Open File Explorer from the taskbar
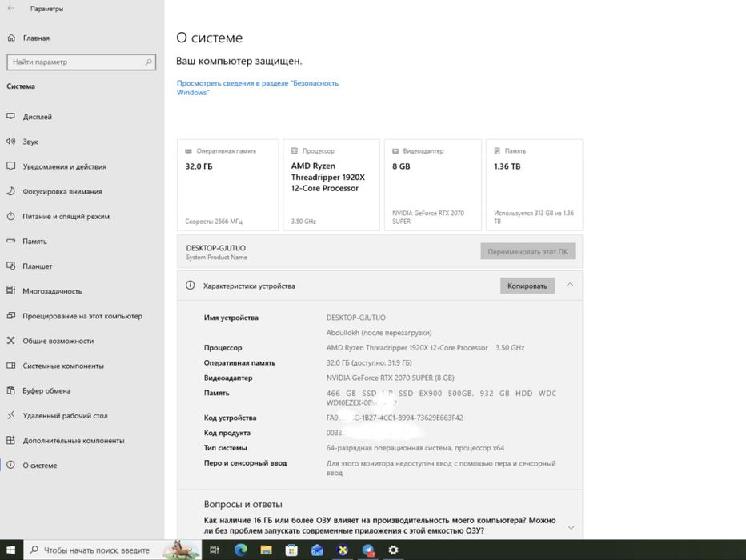 (266, 550)
